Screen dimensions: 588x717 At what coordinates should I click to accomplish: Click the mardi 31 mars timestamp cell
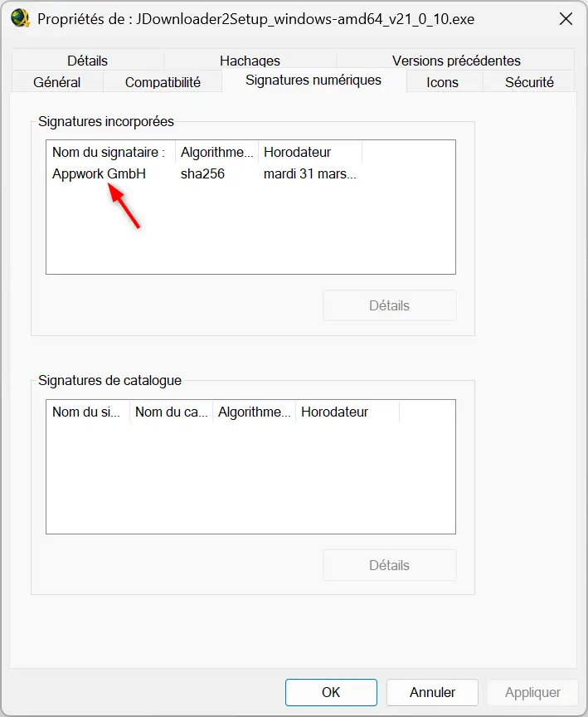coord(310,173)
